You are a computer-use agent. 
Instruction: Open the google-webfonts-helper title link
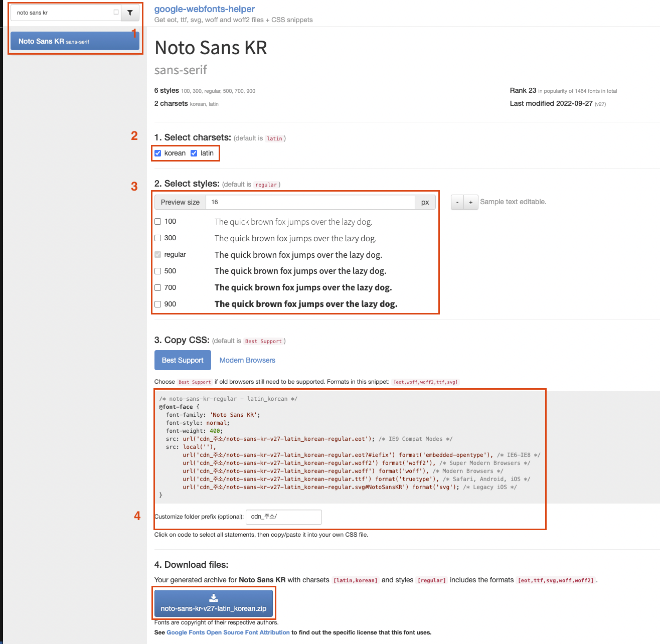[205, 9]
